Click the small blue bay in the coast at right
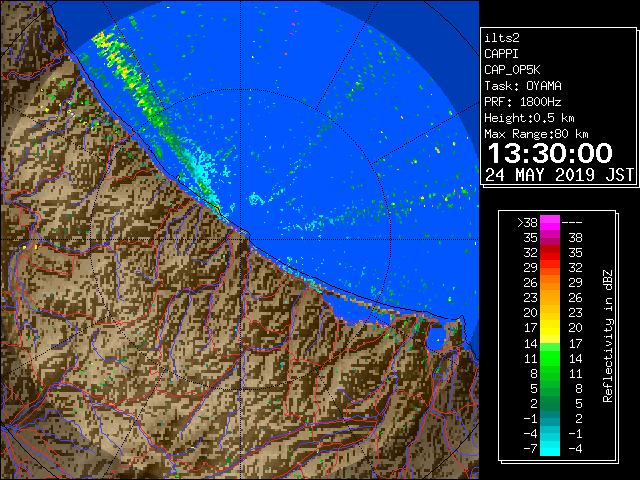 [x=436, y=336]
